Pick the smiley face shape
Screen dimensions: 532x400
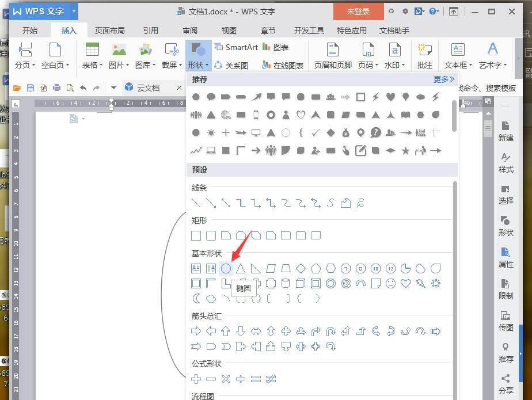click(x=390, y=283)
